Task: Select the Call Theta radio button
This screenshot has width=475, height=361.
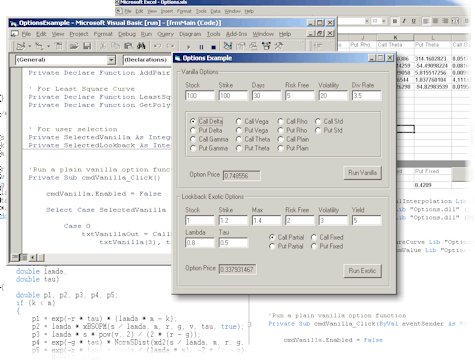Action: pyautogui.click(x=239, y=139)
